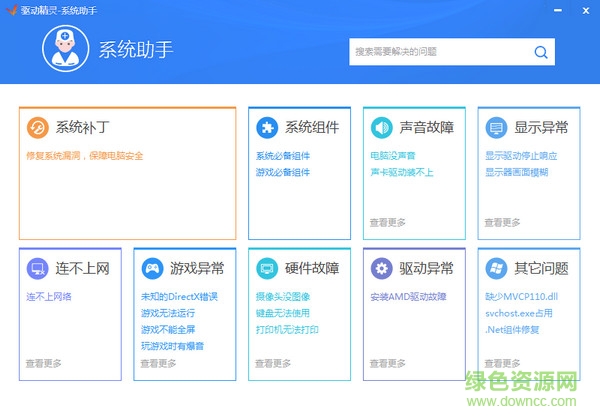Click the 其它问题 Windows logo icon
The image size is (600, 420).
[496, 268]
